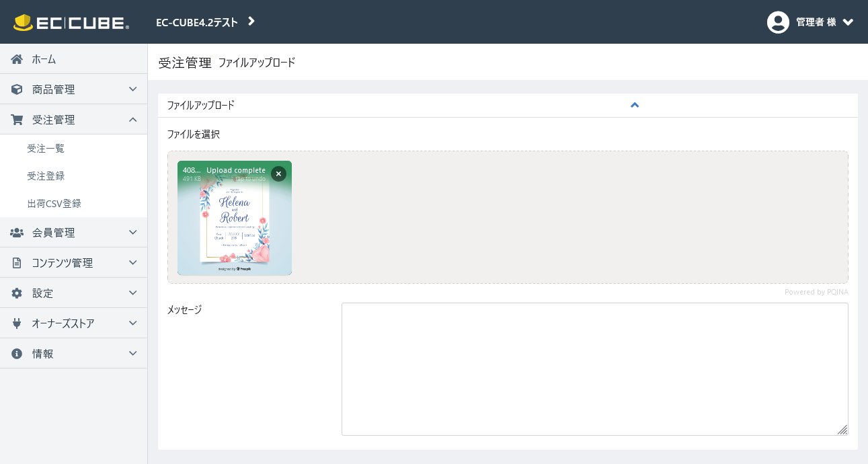Click the コンテンツ管理 document icon

(17, 263)
